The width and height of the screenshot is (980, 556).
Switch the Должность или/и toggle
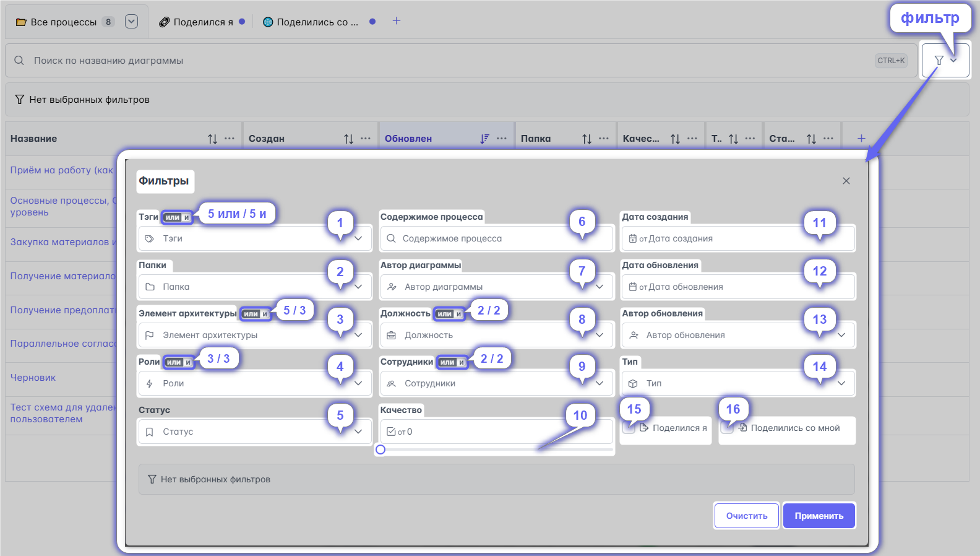[449, 314]
